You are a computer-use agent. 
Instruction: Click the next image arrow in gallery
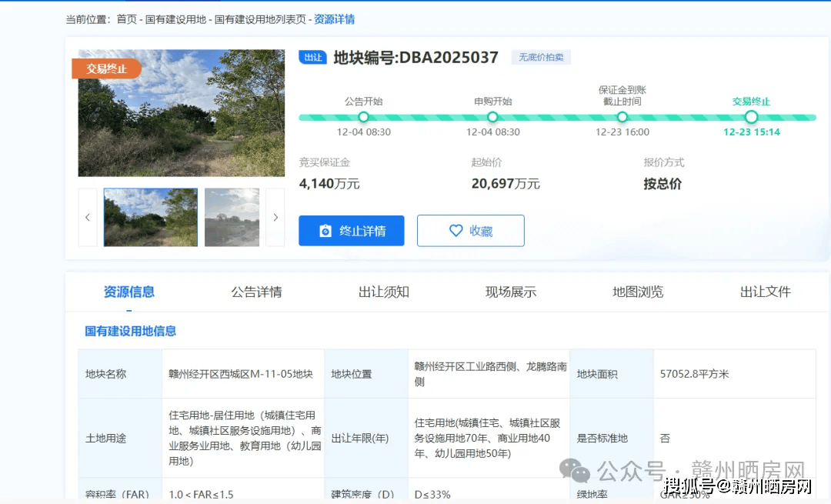click(275, 218)
